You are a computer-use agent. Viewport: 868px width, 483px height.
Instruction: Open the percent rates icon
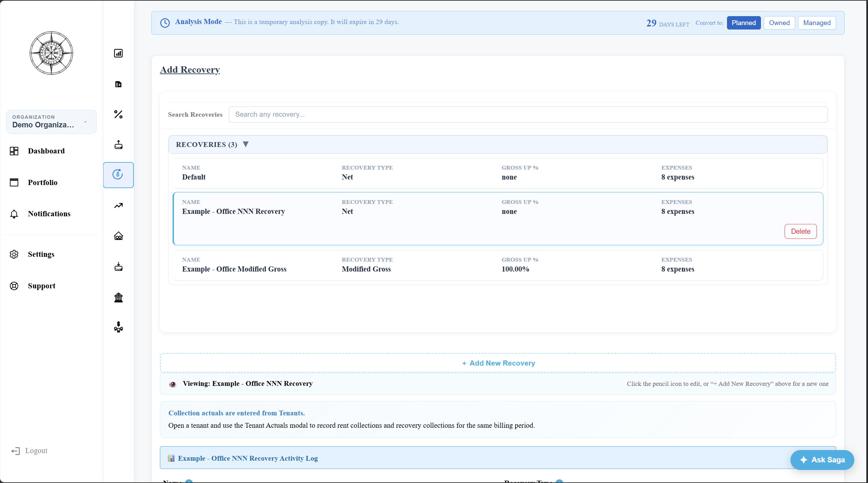pyautogui.click(x=118, y=114)
